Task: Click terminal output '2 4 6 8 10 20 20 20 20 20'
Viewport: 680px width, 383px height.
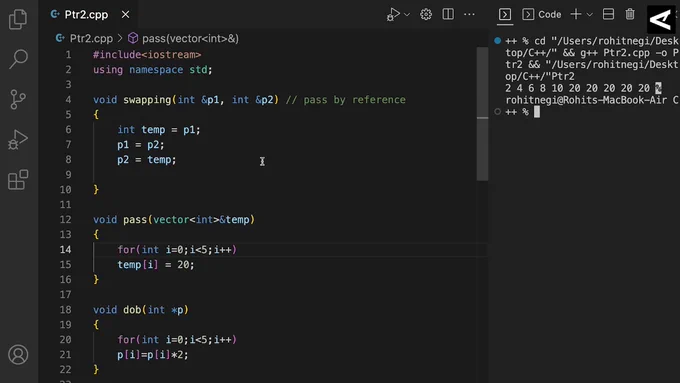Action: point(577,88)
